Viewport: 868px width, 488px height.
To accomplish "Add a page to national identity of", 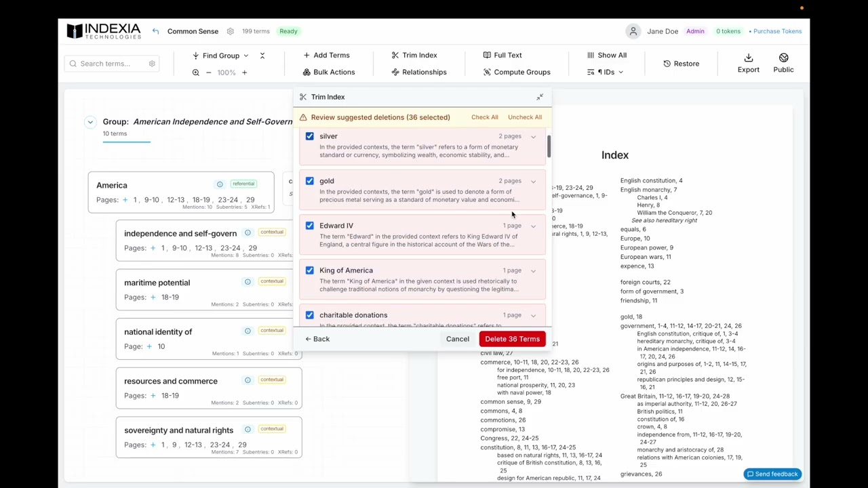I will click(149, 346).
